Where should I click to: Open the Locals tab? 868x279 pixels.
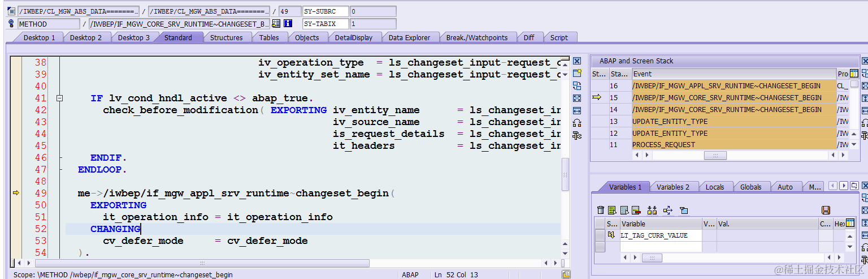tap(714, 187)
